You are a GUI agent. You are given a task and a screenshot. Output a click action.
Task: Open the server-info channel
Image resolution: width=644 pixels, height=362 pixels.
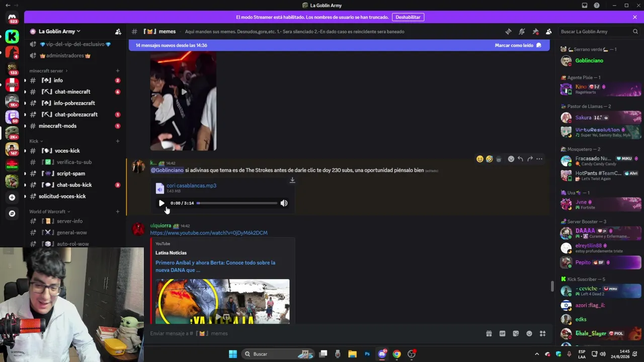pyautogui.click(x=74, y=221)
